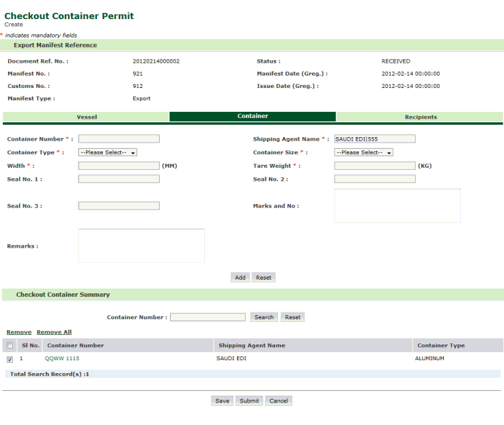Check the select-all checkbox in table header

pos(10,346)
